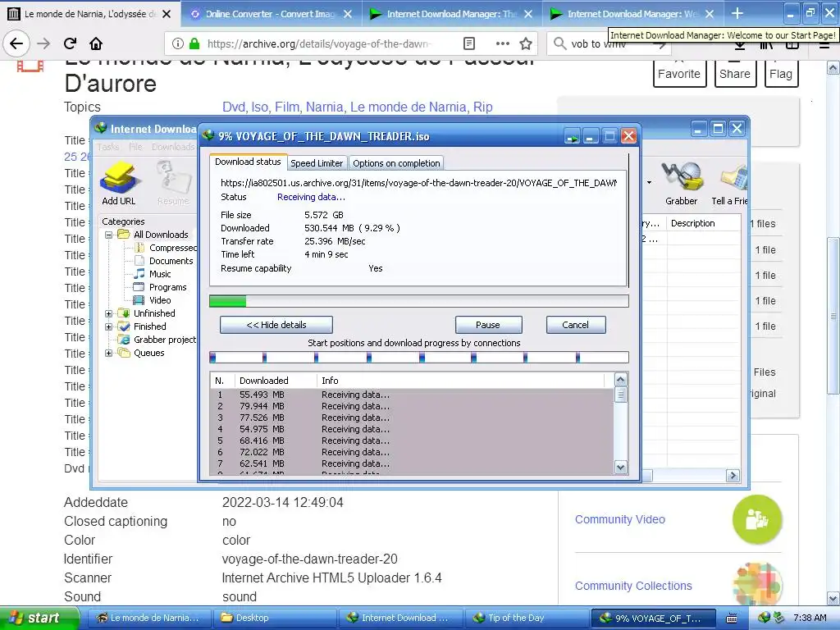
Task: Click the site info icon in address bar
Action: (x=178, y=43)
